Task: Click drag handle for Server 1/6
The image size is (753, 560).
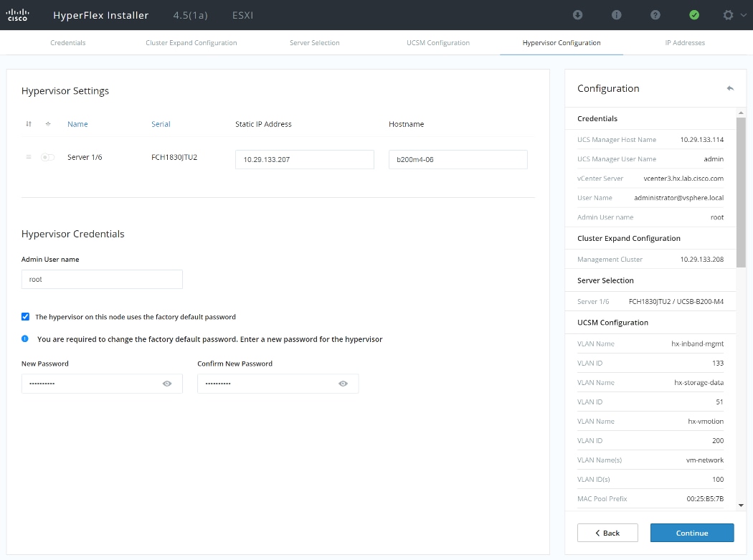Action: [29, 157]
